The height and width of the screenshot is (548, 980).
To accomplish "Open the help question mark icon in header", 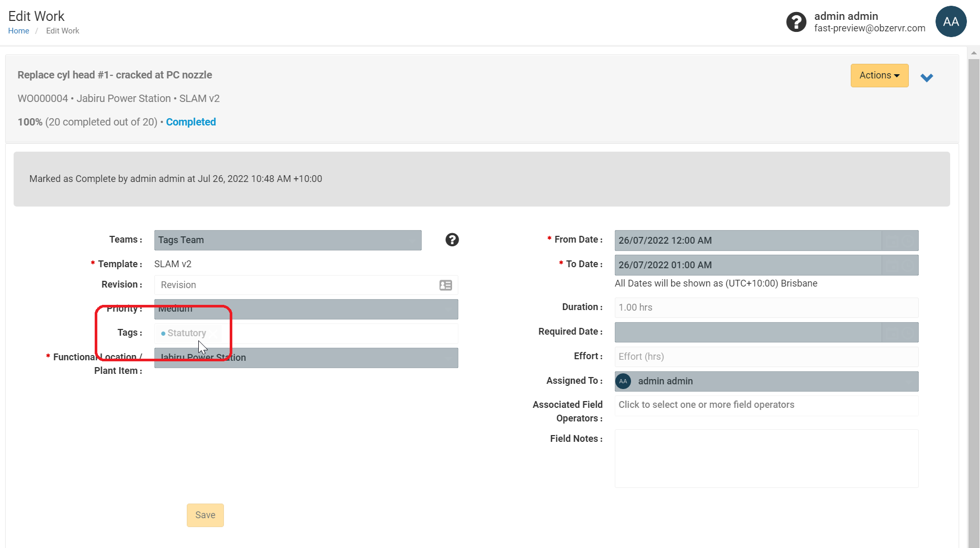I will pos(796,22).
